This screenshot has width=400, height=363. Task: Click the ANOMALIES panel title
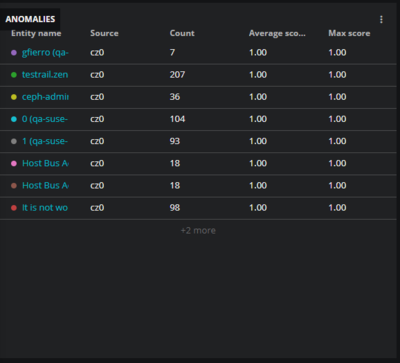click(x=30, y=19)
